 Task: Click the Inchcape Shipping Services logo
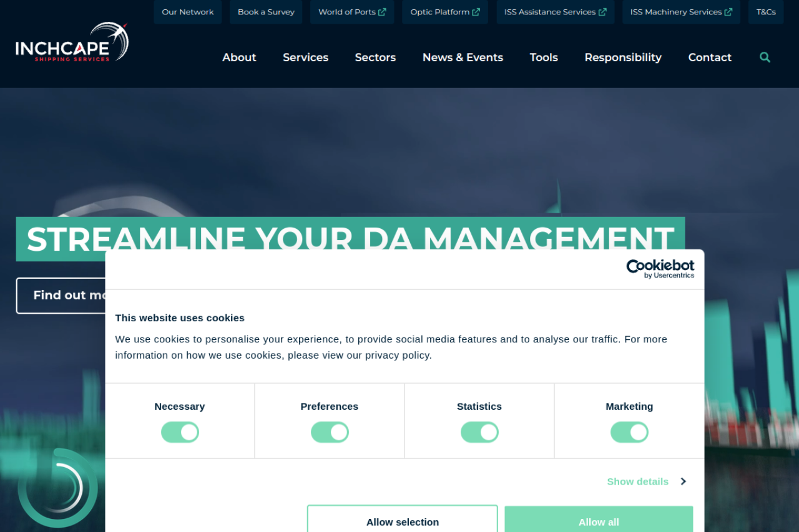point(72,42)
